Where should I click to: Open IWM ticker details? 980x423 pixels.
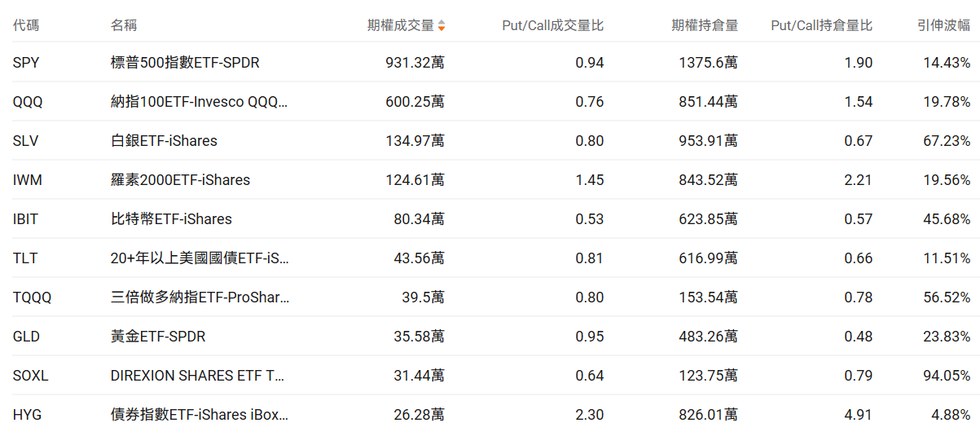tap(28, 180)
